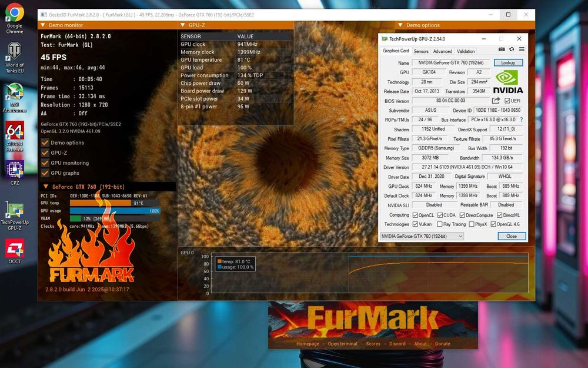
Task: Collapse the GPU-Z sensor panel
Action: coord(183,25)
